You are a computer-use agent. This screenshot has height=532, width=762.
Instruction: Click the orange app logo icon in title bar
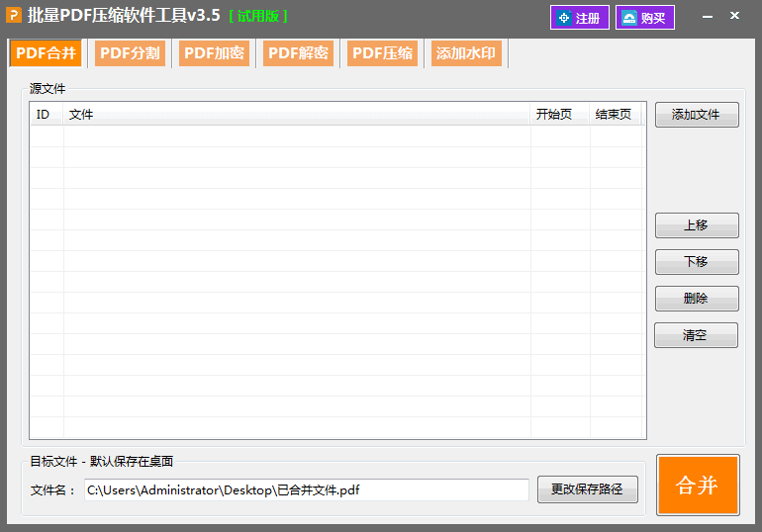pyautogui.click(x=14, y=16)
